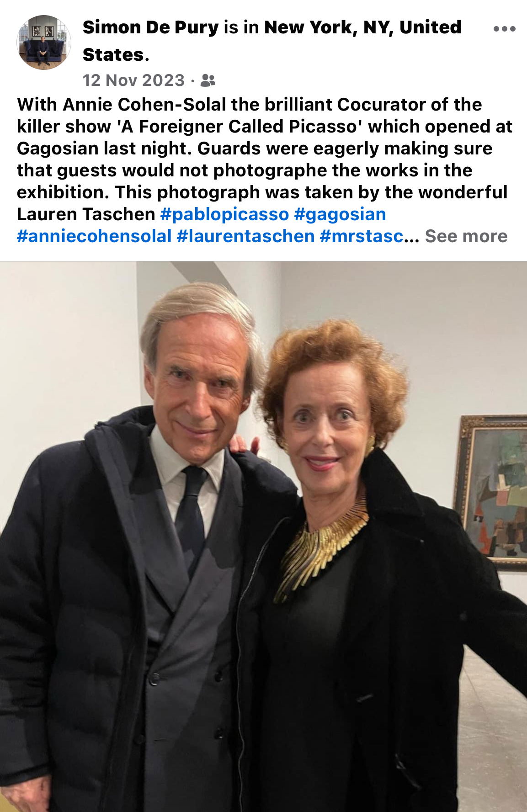Click the word States. under the name

click(116, 55)
